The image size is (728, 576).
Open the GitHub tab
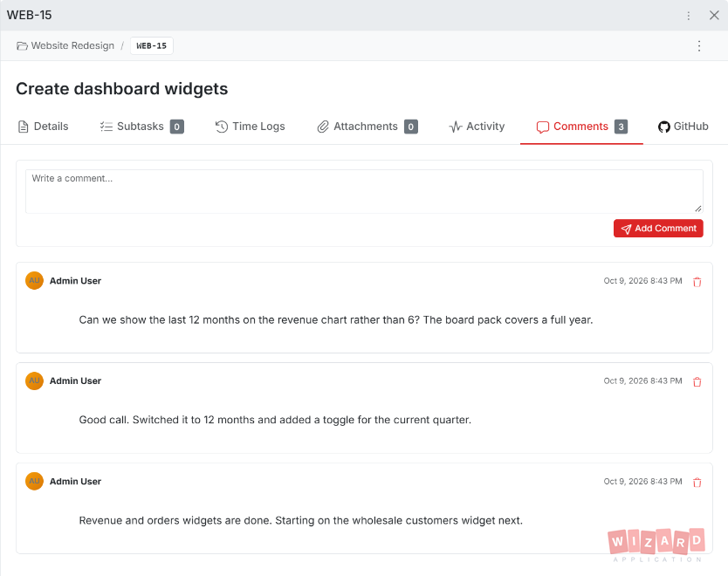[x=683, y=127]
